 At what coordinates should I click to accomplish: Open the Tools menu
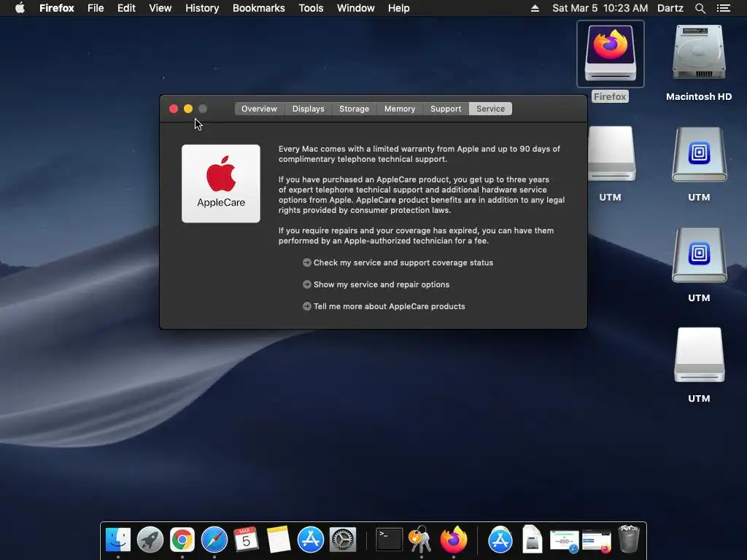(311, 8)
